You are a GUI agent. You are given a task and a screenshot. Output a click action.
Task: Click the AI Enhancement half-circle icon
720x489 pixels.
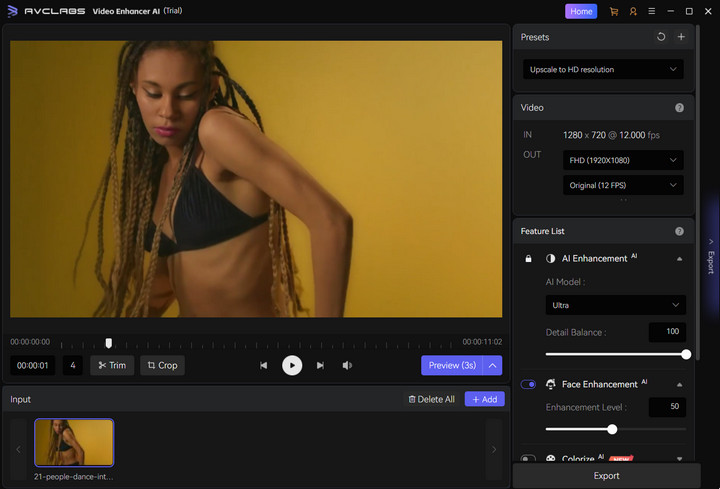coord(550,259)
